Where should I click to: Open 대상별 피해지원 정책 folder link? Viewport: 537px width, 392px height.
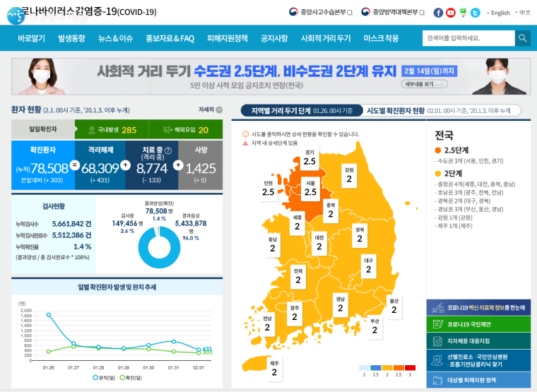pyautogui.click(x=477, y=380)
